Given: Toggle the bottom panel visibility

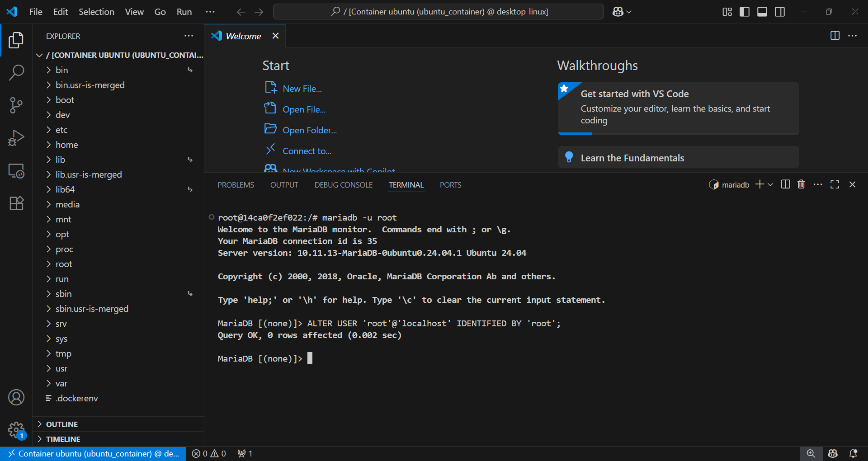Looking at the screenshot, I should 762,12.
